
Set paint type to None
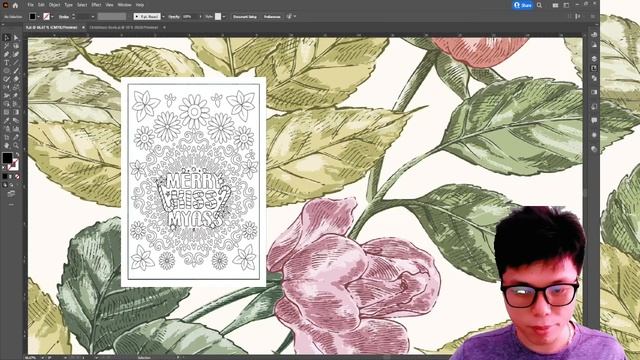17,176
